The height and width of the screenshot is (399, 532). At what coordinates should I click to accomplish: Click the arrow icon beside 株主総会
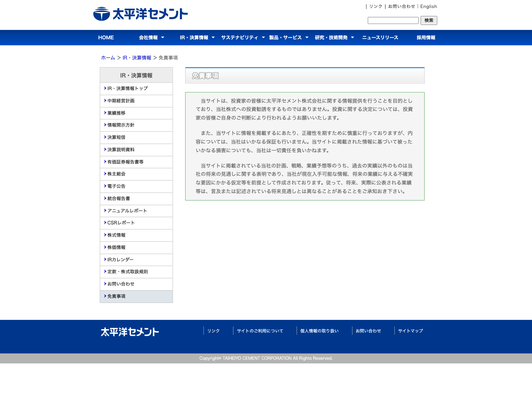tap(105, 174)
